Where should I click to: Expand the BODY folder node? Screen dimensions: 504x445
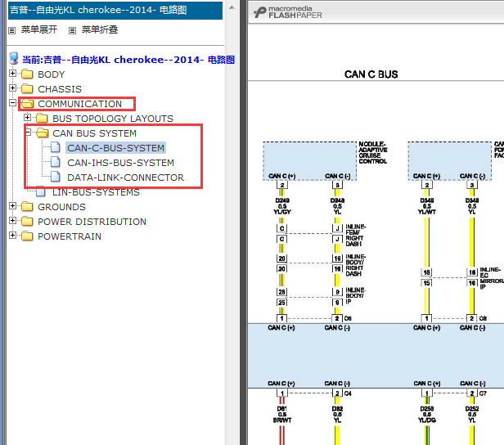click(12, 74)
